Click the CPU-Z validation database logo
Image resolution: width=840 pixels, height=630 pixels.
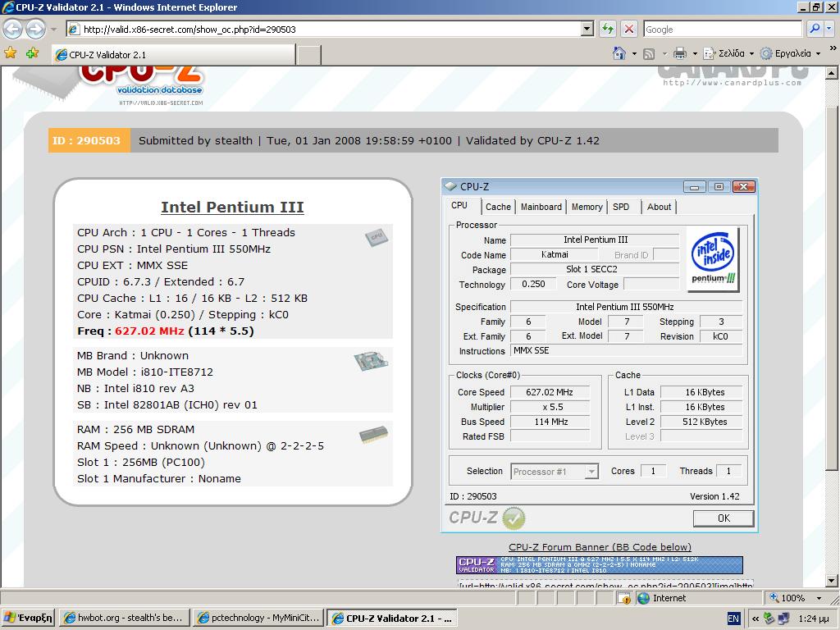(141, 85)
